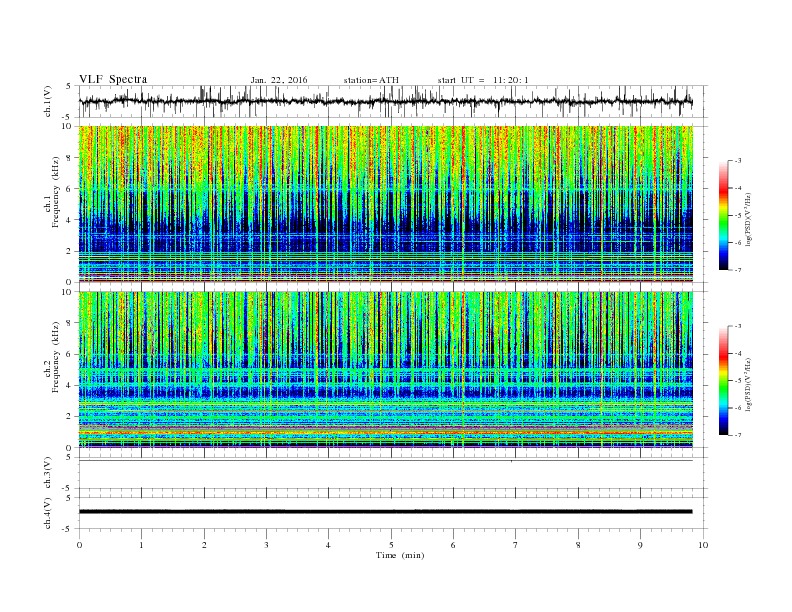Click the "3" tick on the time axis
The image size is (792, 612).
[x=266, y=545]
